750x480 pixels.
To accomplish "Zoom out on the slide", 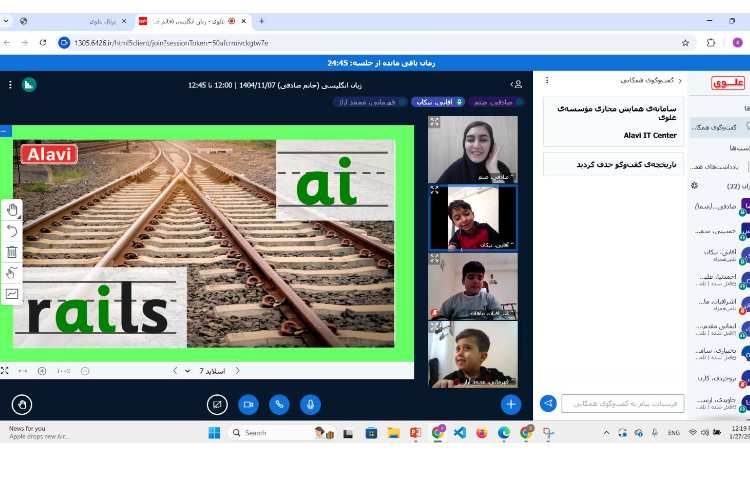I will tap(85, 371).
